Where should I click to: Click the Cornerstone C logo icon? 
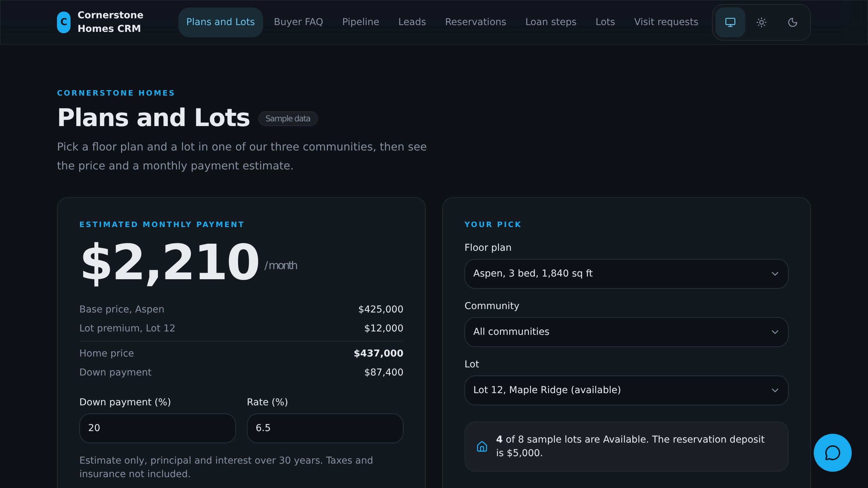(x=64, y=22)
